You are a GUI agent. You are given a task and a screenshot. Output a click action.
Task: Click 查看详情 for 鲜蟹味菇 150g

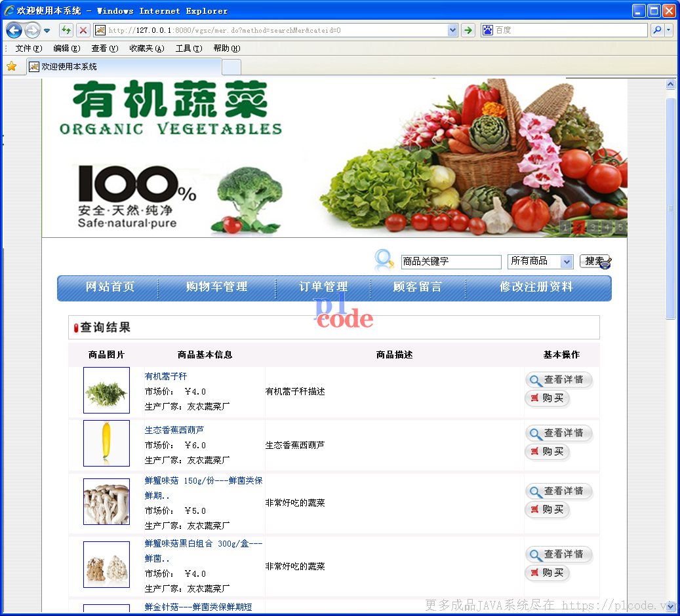(559, 491)
